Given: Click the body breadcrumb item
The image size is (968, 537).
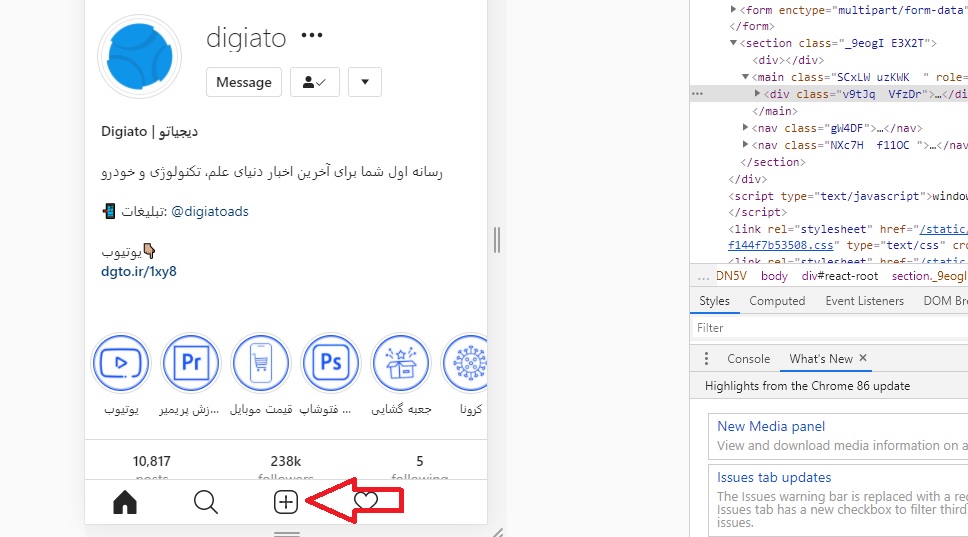Looking at the screenshot, I should click(774, 277).
